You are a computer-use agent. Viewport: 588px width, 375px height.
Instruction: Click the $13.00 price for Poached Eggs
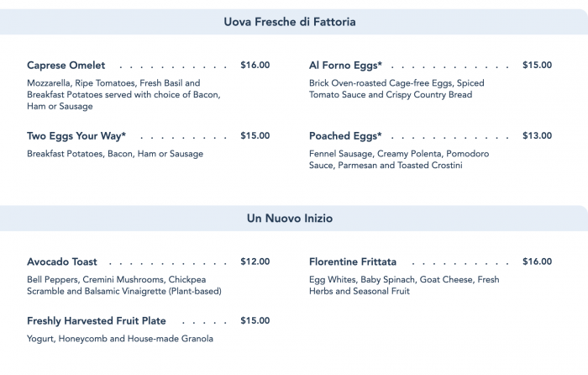coord(537,135)
